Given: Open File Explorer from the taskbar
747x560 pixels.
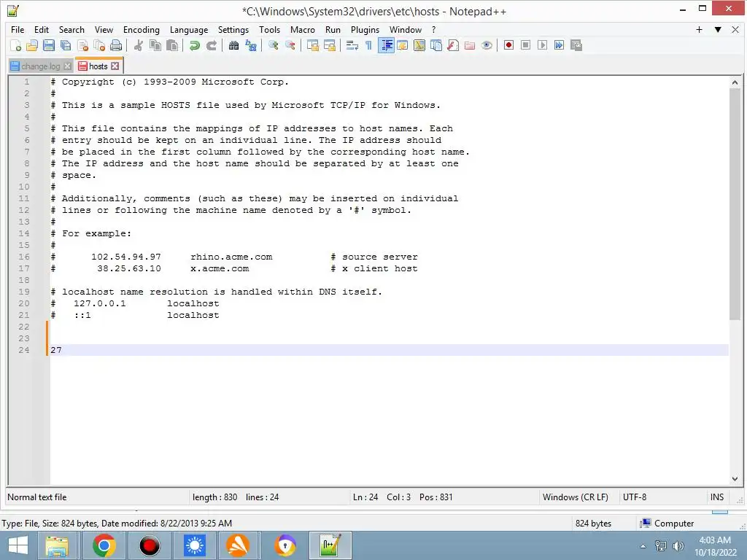Looking at the screenshot, I should (57, 545).
